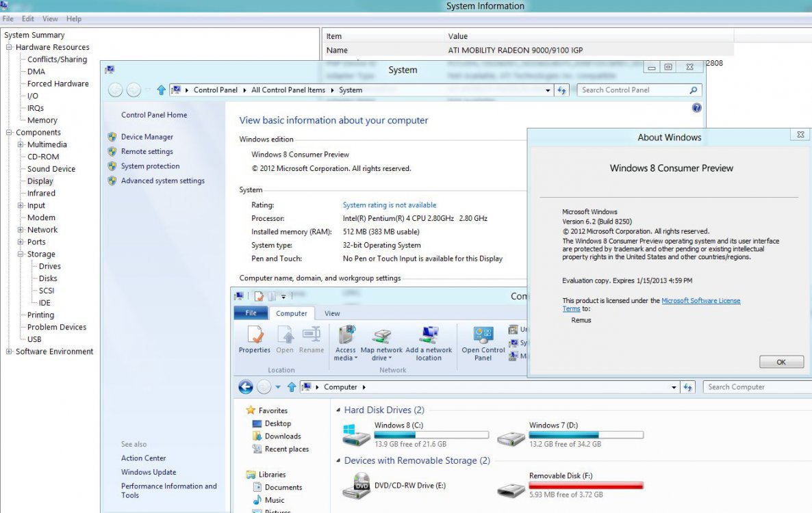Open Control Panel Home link
The height and width of the screenshot is (513, 812).
(x=154, y=115)
